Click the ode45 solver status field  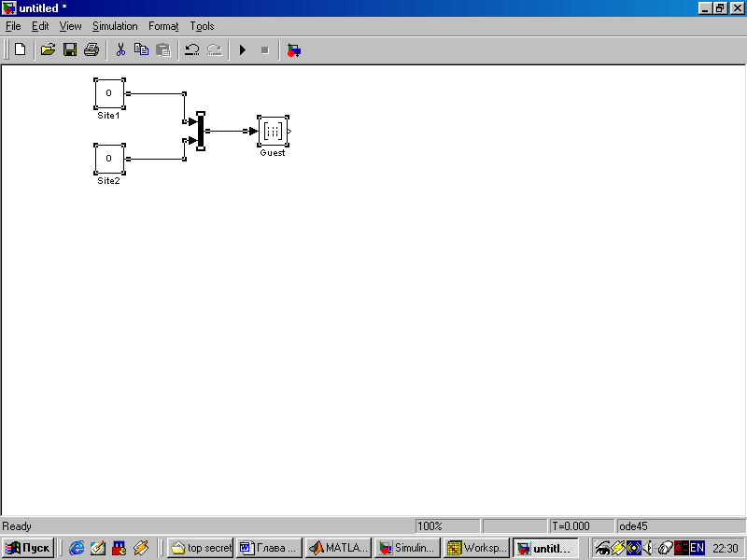681,526
